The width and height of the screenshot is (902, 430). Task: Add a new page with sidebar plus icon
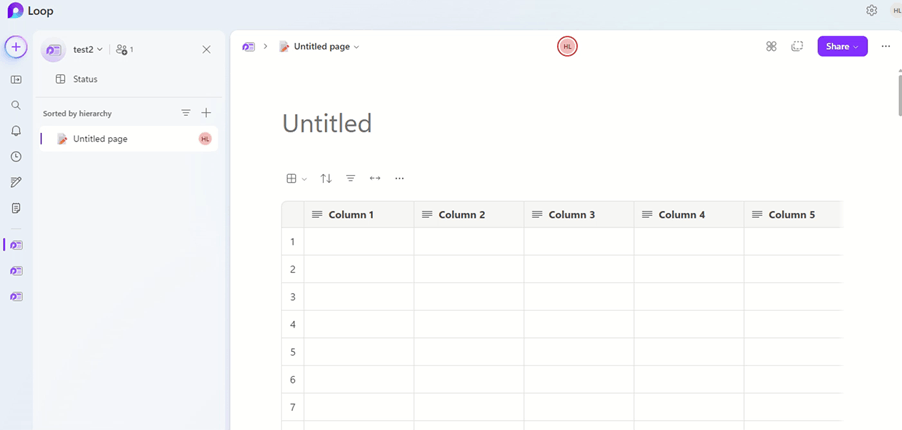(x=207, y=113)
